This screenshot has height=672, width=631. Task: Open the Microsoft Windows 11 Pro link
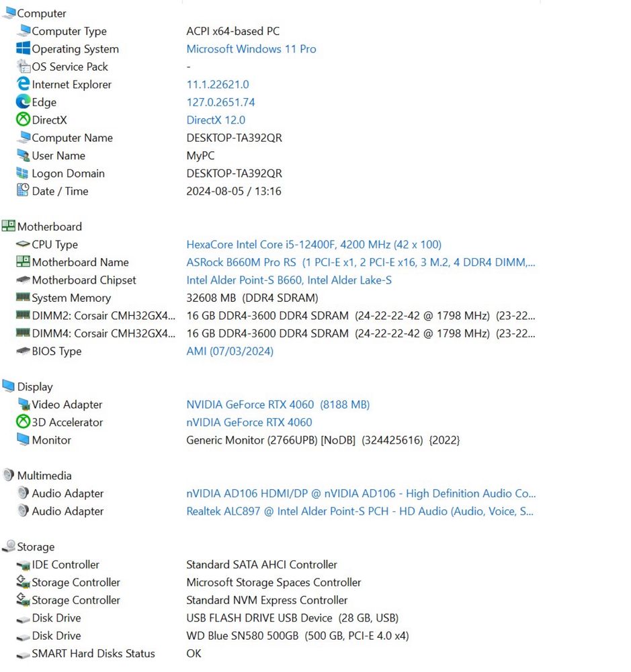point(251,49)
